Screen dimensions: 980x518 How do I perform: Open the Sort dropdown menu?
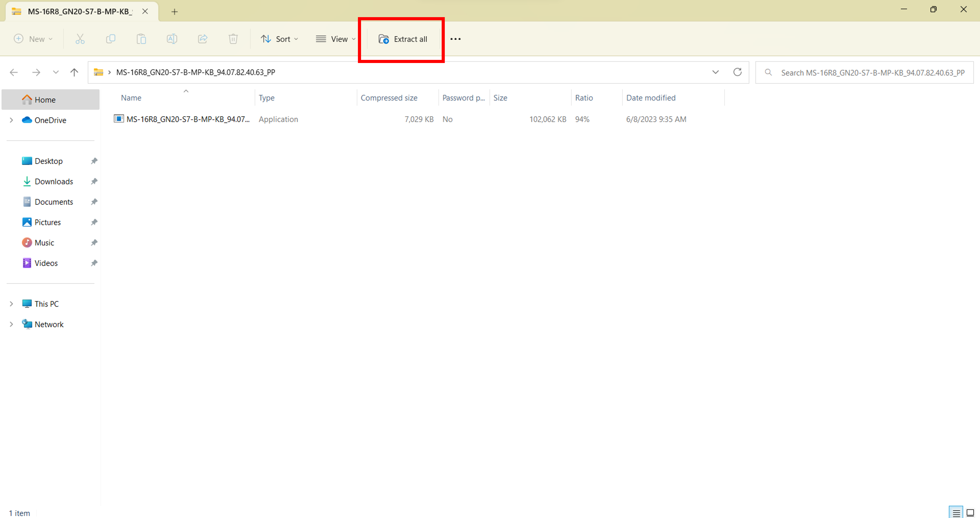click(x=279, y=39)
